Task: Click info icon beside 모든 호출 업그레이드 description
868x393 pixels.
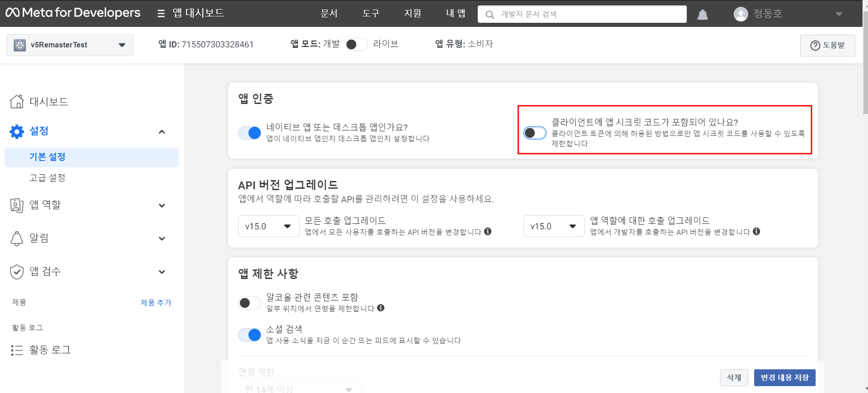Action: [x=488, y=231]
